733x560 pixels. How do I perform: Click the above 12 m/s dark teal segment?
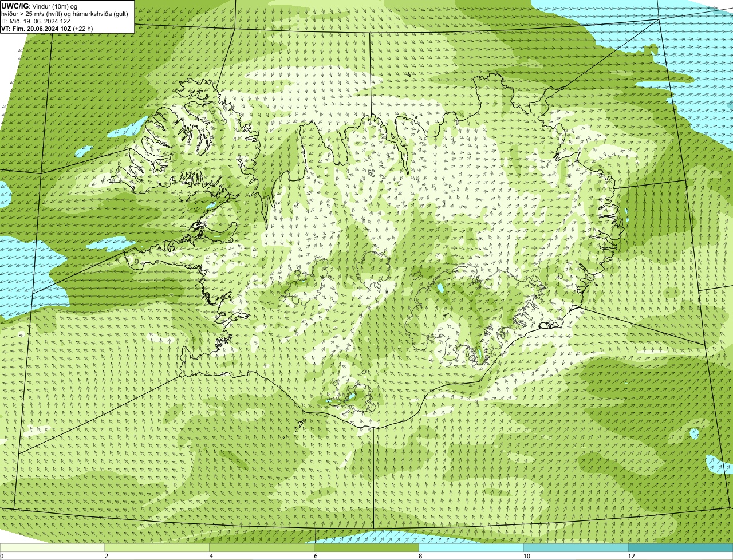(680, 547)
